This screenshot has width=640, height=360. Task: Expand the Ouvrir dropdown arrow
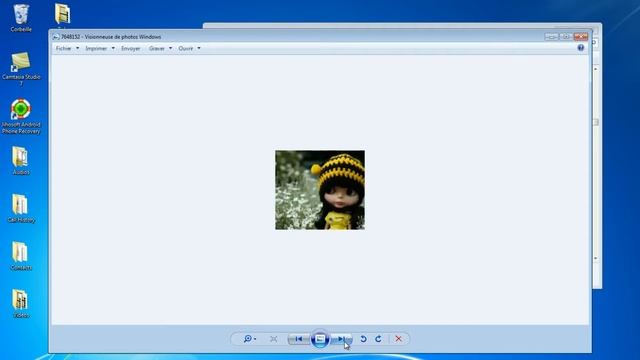[x=199, y=48]
